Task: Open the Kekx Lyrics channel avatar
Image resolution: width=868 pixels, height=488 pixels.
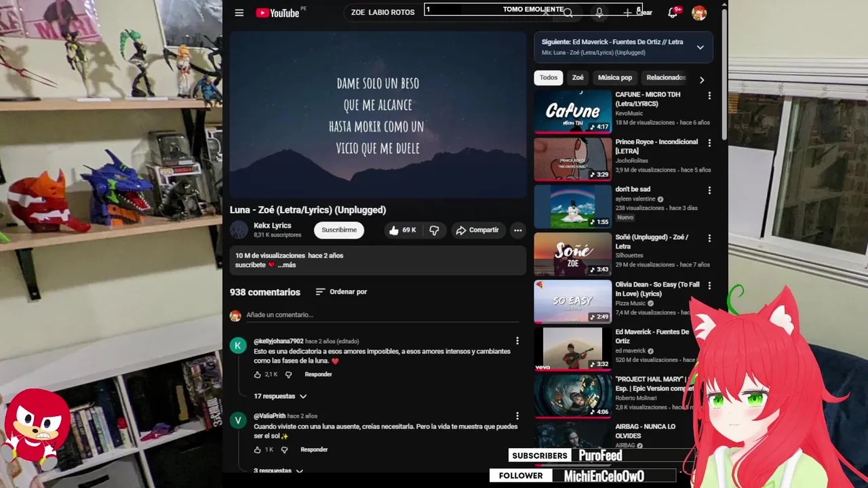Action: (239, 230)
